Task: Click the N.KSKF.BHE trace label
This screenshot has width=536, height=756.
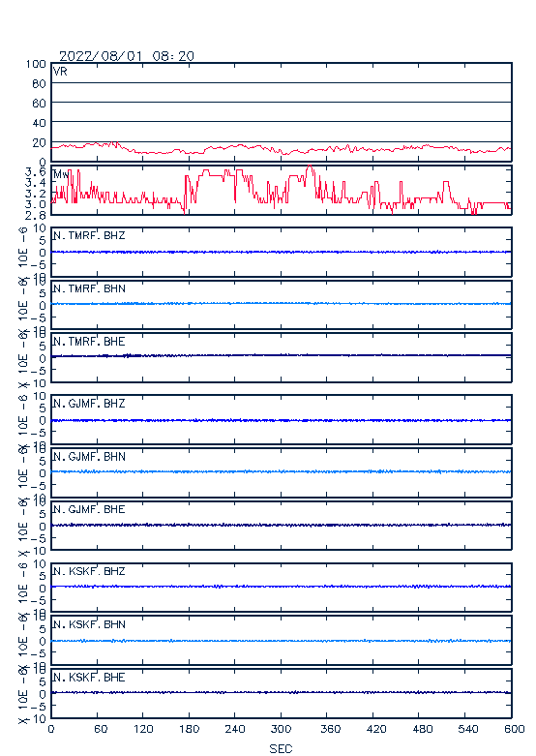Action: [x=89, y=678]
